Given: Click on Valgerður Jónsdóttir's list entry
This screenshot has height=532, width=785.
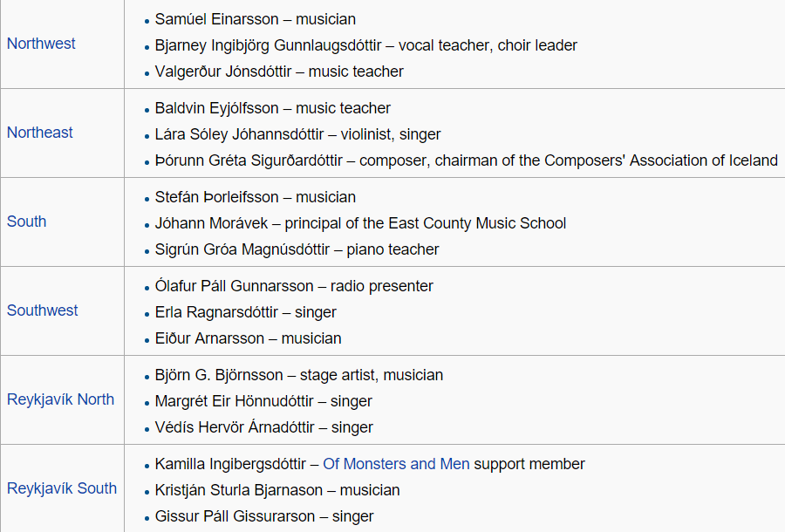Looking at the screenshot, I should (224, 72).
